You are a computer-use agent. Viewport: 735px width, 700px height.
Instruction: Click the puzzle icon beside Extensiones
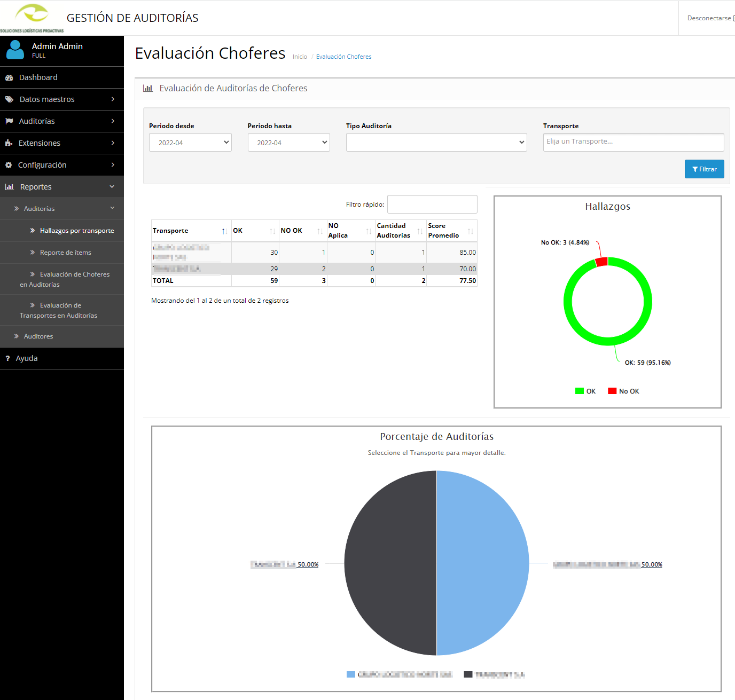9,143
